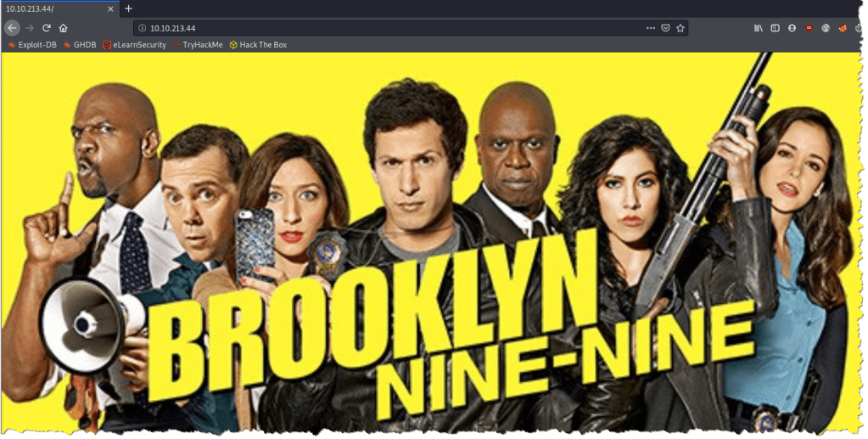The width and height of the screenshot is (868, 439).
Task: Toggle the sidebar view
Action: (775, 28)
